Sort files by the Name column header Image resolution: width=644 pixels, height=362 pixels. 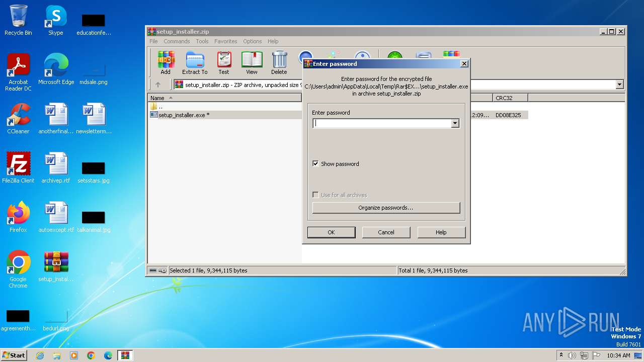coord(224,98)
